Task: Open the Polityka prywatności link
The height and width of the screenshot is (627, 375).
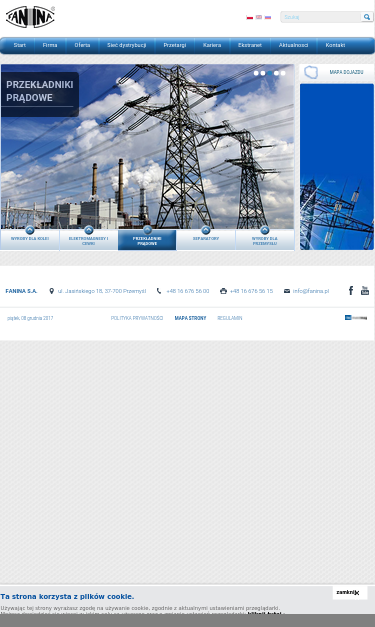Action: tap(137, 318)
